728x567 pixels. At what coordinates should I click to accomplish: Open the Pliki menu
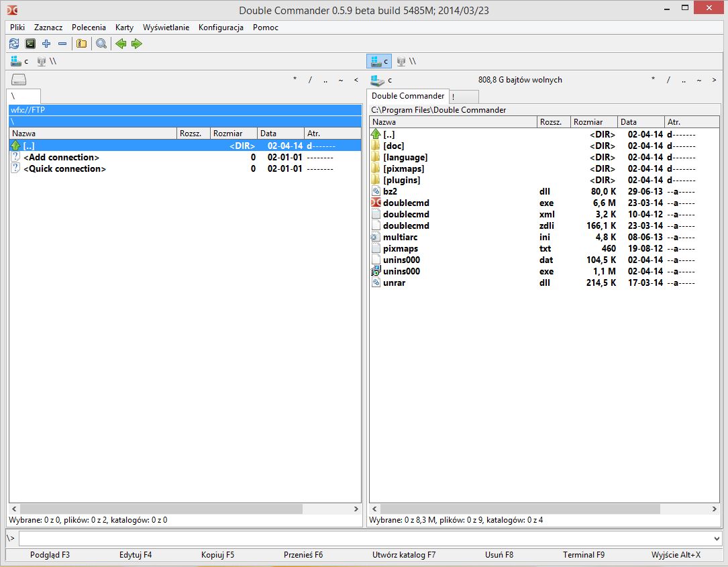[17, 28]
